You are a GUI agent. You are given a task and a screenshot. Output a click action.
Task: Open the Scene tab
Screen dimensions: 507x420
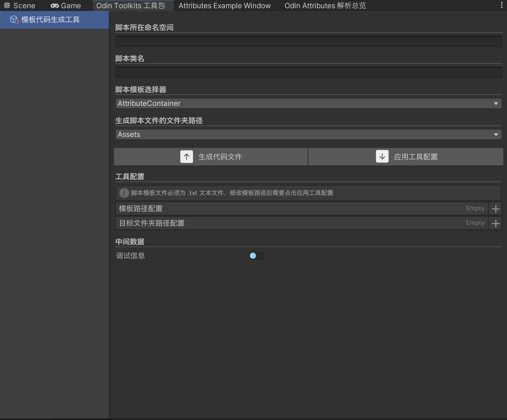tap(19, 5)
